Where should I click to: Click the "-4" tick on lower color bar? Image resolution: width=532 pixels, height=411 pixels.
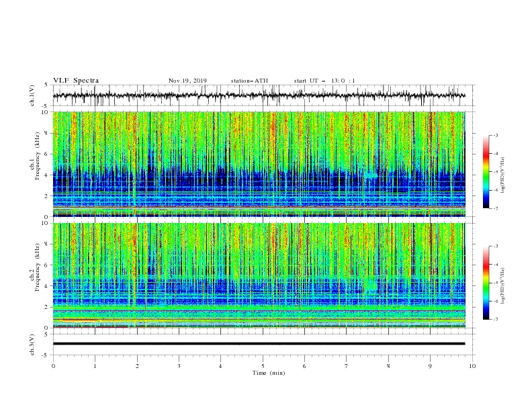pyautogui.click(x=496, y=265)
